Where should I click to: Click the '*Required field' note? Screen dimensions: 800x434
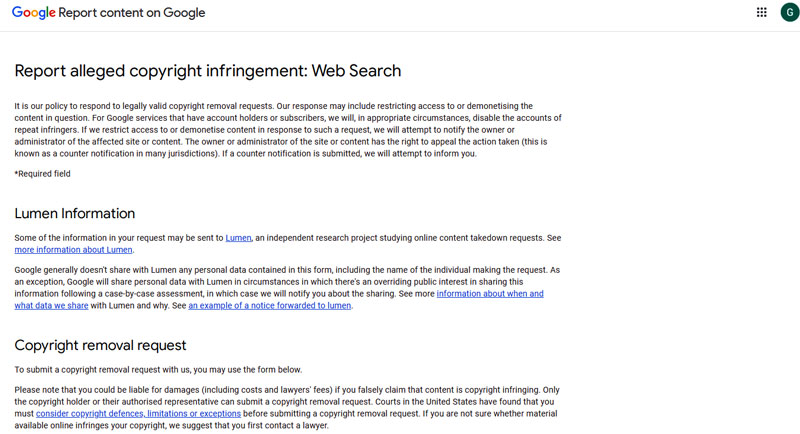pos(42,174)
